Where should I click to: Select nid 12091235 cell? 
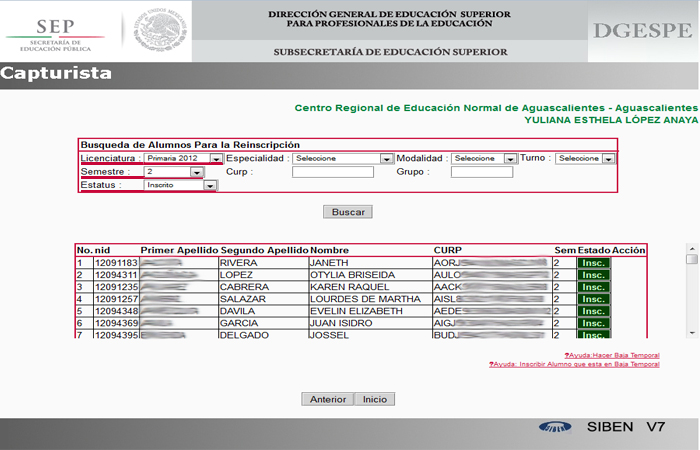[x=116, y=287]
